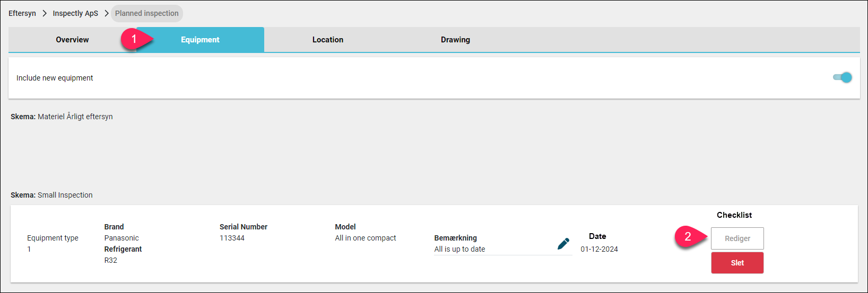Viewport: 868px width, 293px height.
Task: Click the Skema Small Inspection heading
Action: (x=51, y=195)
